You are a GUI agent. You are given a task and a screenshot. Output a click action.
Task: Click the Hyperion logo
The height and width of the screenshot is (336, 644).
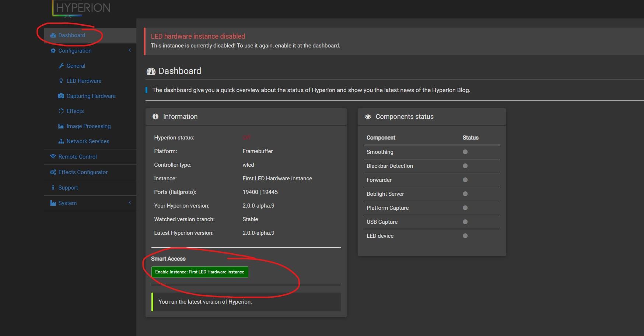tap(82, 8)
